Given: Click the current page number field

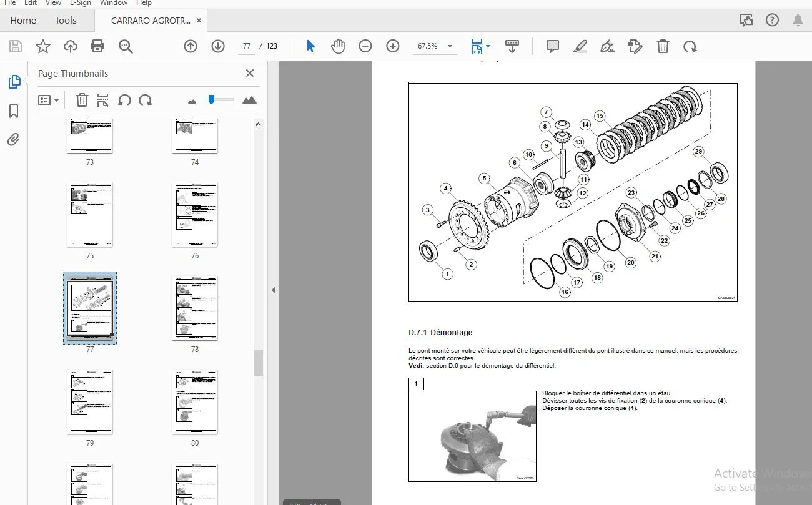Looking at the screenshot, I should [x=247, y=46].
